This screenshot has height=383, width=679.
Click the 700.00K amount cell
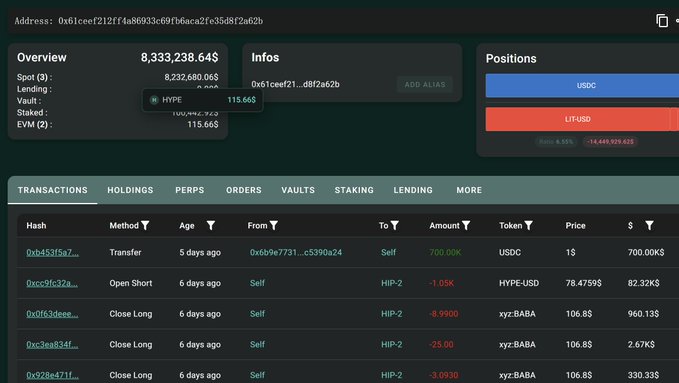point(445,252)
